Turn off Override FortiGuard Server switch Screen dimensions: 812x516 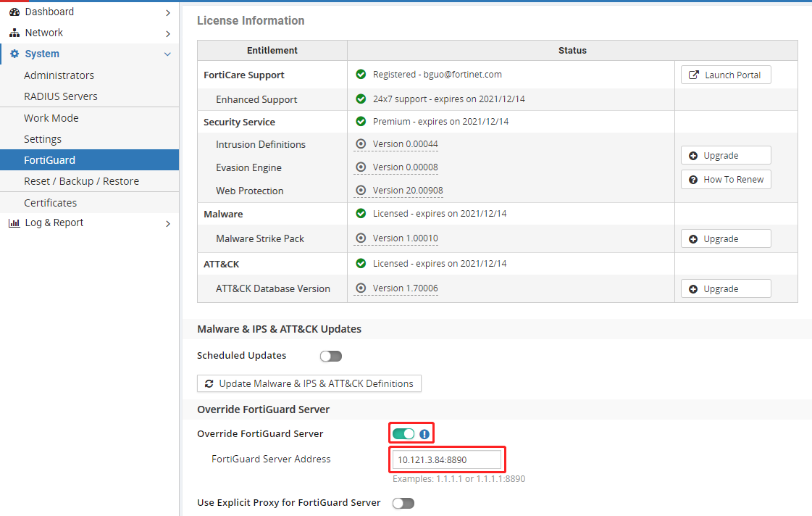click(x=403, y=434)
